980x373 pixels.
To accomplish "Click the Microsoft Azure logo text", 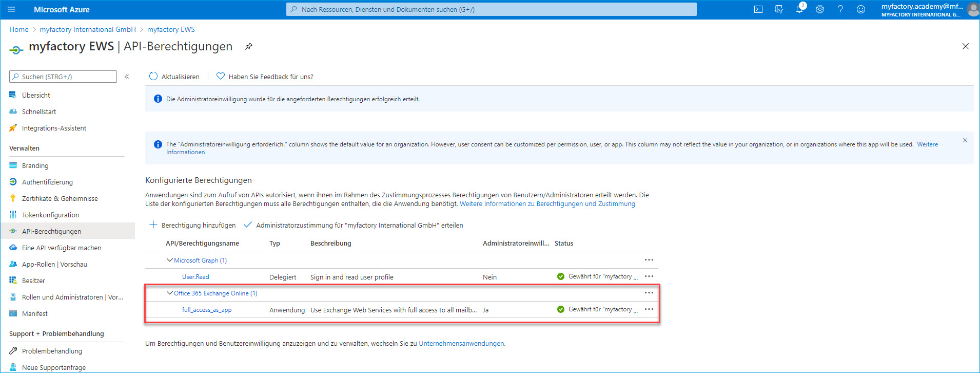I will click(x=62, y=9).
